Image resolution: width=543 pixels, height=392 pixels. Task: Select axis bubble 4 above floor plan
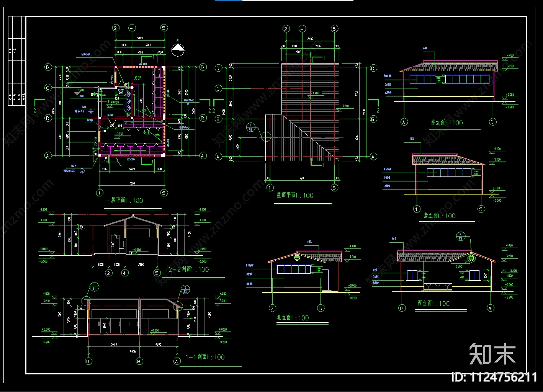[x=132, y=28]
